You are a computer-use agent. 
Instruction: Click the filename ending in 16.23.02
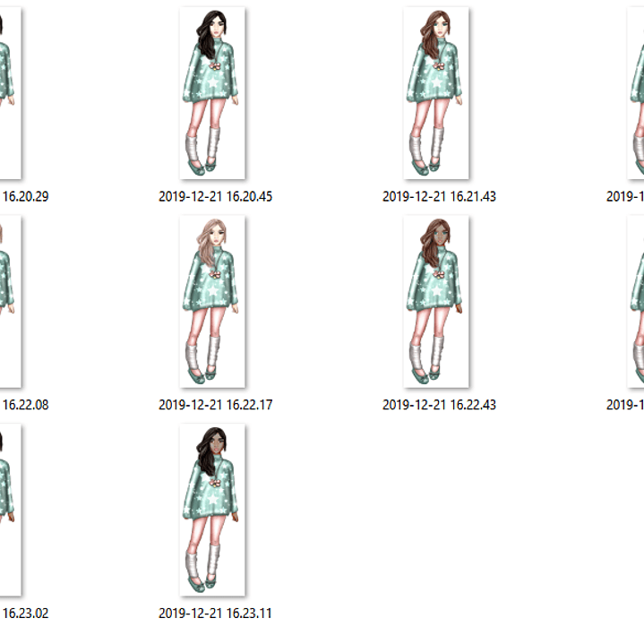24,614
